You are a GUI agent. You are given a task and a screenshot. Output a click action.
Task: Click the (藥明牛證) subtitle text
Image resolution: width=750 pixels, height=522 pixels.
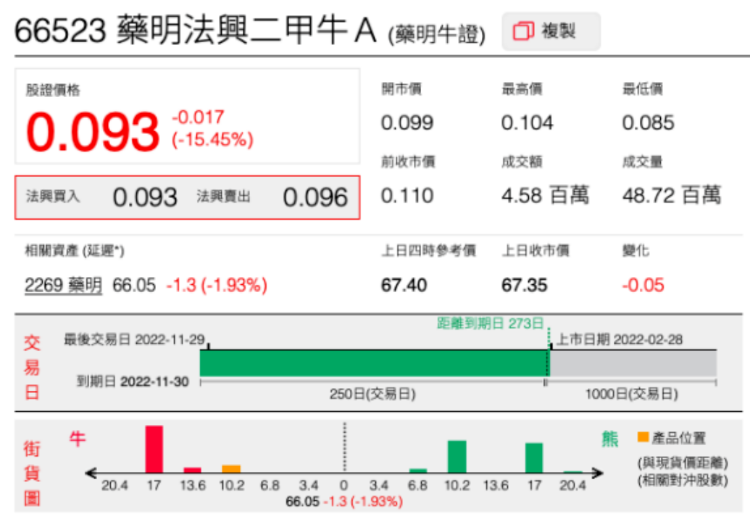pos(437,34)
